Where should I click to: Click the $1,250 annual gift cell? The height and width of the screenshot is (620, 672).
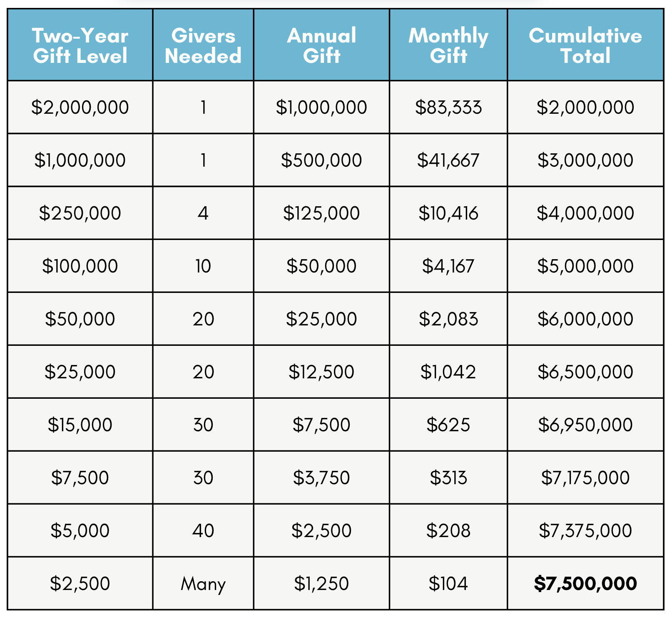coord(321,584)
